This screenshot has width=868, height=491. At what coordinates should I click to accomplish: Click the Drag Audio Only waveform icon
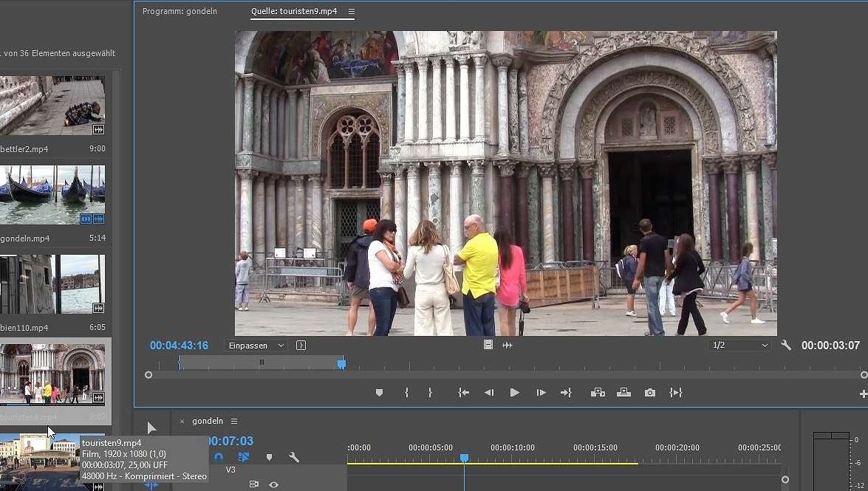[507, 345]
